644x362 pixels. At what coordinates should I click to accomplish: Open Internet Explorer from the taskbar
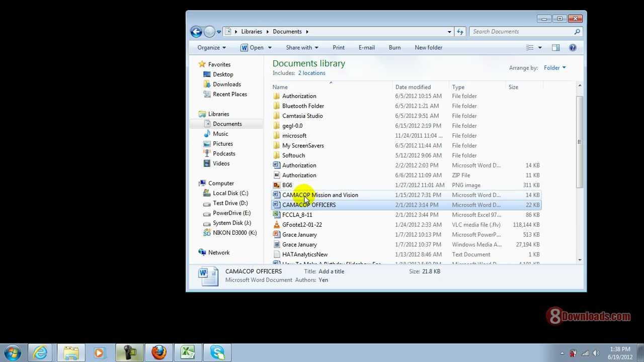(x=40, y=352)
